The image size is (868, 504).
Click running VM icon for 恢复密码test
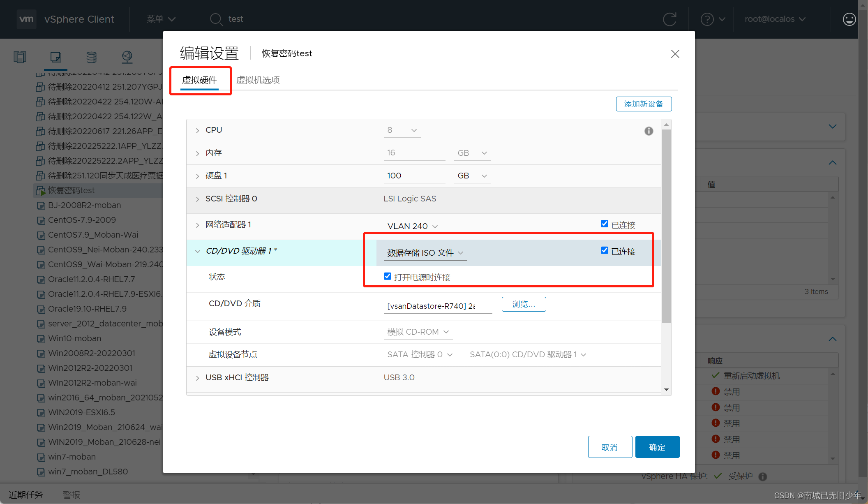tap(41, 191)
